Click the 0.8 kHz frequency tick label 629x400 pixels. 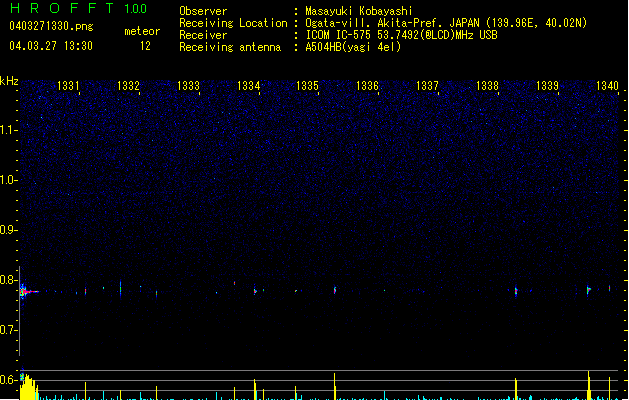tap(8, 280)
